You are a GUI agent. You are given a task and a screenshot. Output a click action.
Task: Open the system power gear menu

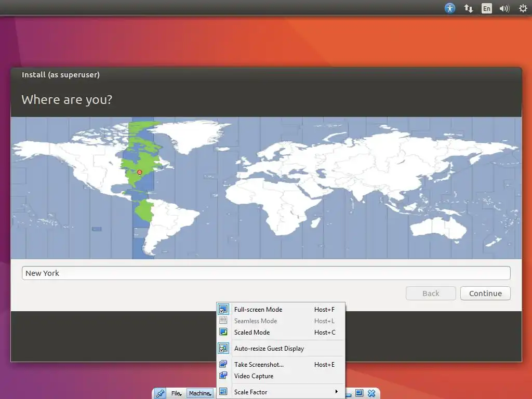coord(523,8)
